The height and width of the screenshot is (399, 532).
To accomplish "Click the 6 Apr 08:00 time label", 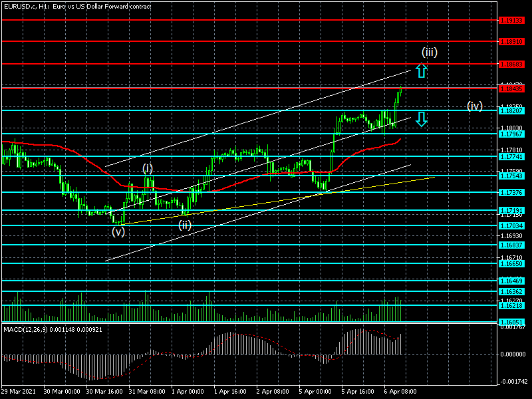I will click(400, 391).
